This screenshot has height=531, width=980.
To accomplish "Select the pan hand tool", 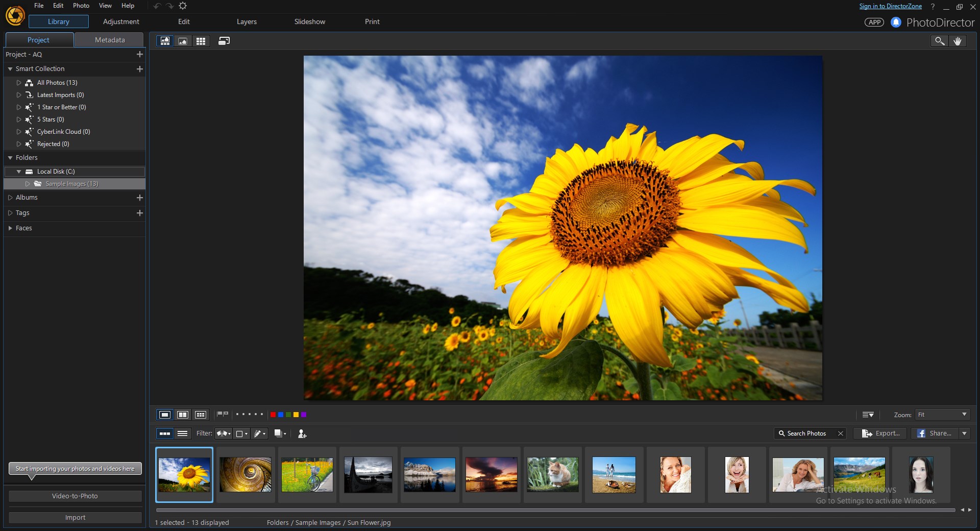I will (x=958, y=41).
